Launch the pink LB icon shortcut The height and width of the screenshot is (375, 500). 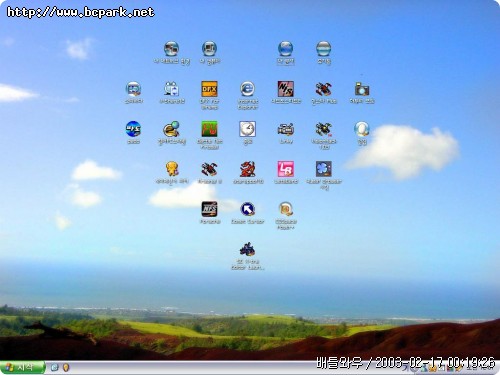click(286, 169)
